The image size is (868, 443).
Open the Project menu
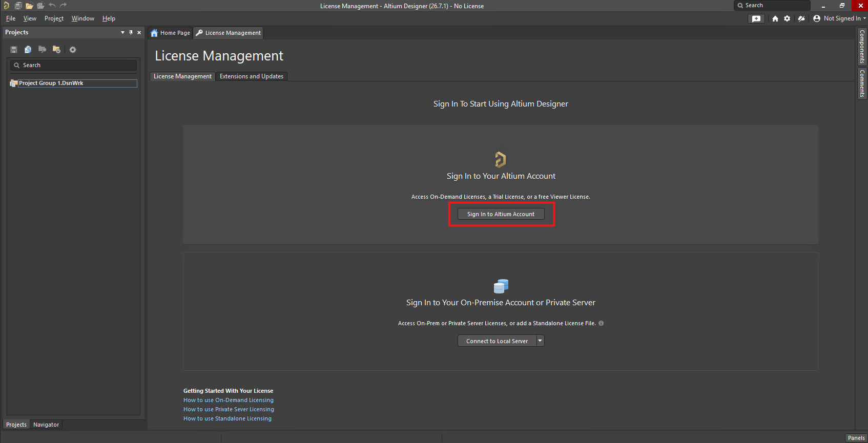tap(54, 18)
